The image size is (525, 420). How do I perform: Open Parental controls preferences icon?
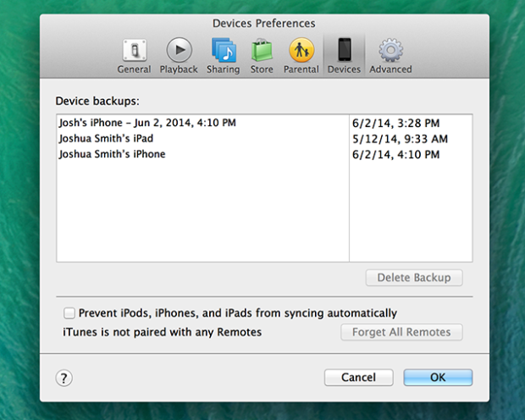[301, 50]
